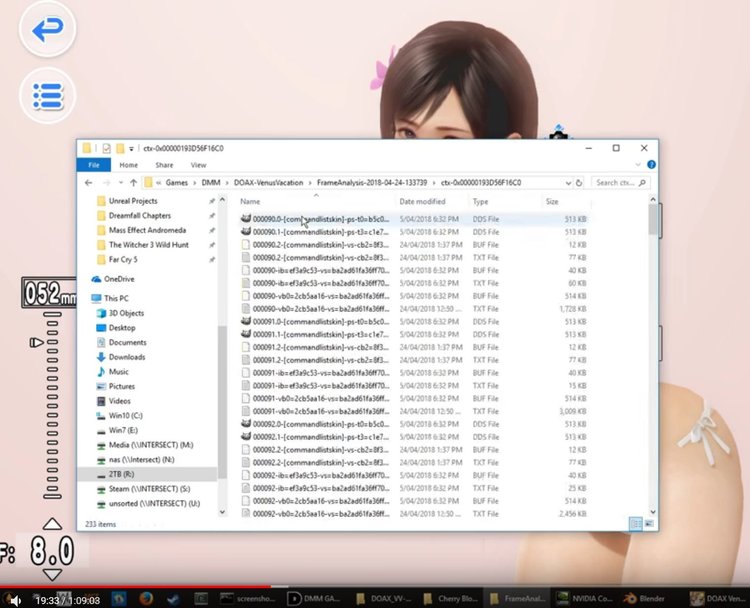Click navigation pane scroll down arrow

click(222, 512)
